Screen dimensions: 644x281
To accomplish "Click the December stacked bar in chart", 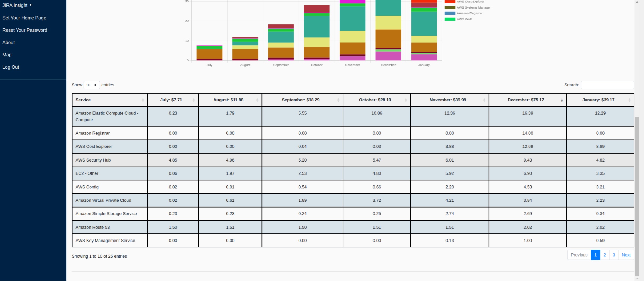I will click(x=388, y=30).
